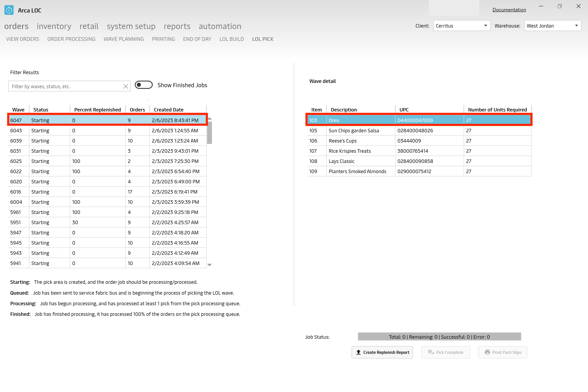
Task: Select wave 6039 row
Action: (107, 141)
